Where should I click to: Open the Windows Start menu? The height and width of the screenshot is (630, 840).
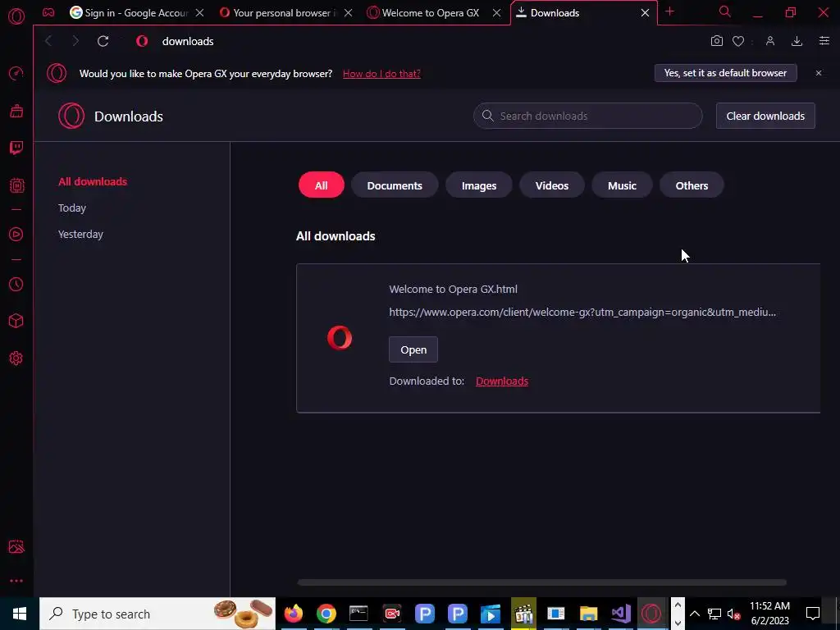20,614
